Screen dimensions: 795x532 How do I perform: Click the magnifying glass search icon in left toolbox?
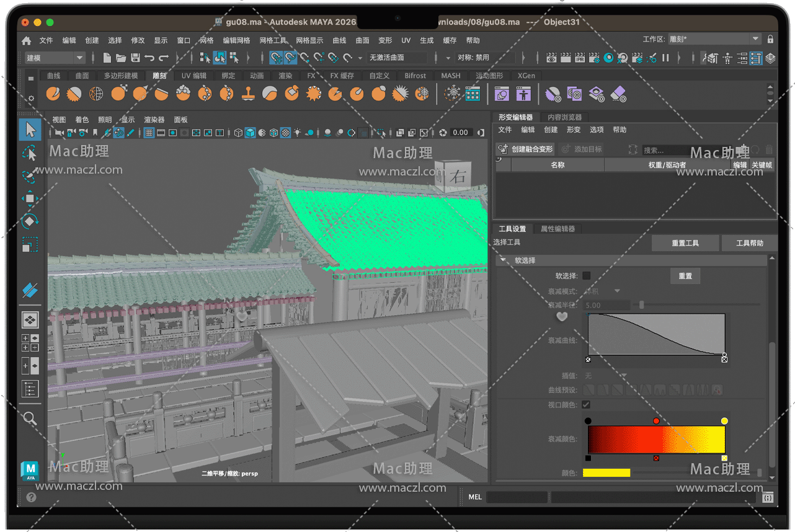click(30, 419)
